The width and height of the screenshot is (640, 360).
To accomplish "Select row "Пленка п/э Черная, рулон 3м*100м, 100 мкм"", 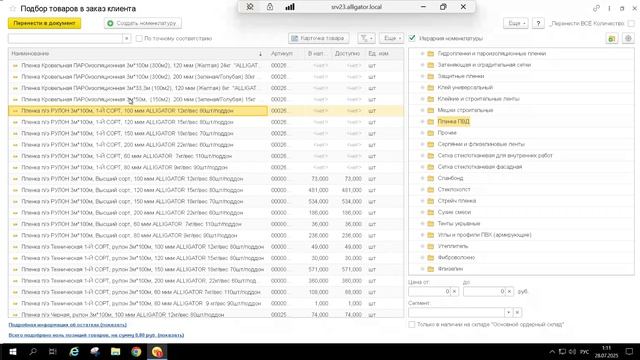I will point(206,314).
